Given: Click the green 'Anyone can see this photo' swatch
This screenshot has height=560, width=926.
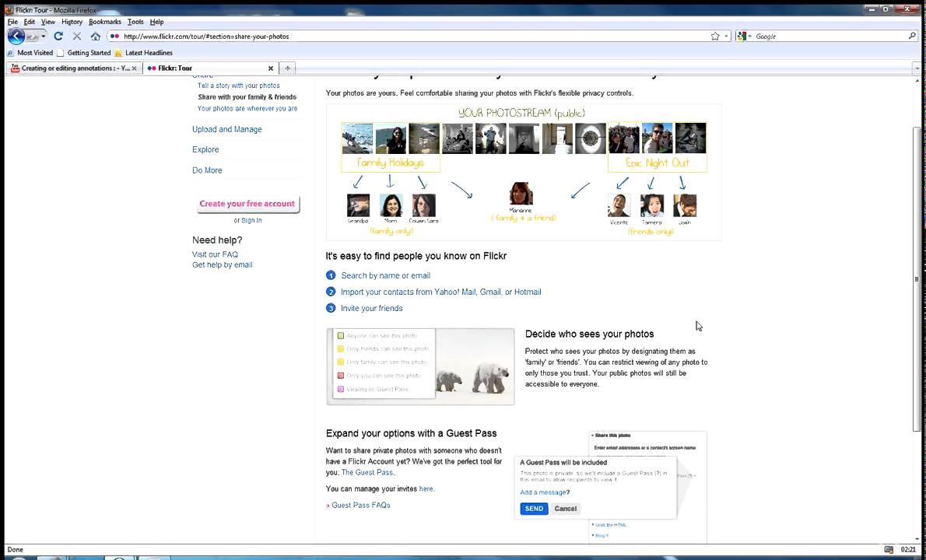Looking at the screenshot, I should point(341,336).
